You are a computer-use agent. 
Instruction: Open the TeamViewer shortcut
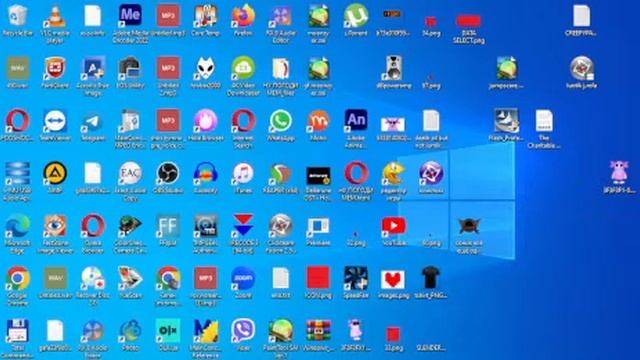[55, 121]
